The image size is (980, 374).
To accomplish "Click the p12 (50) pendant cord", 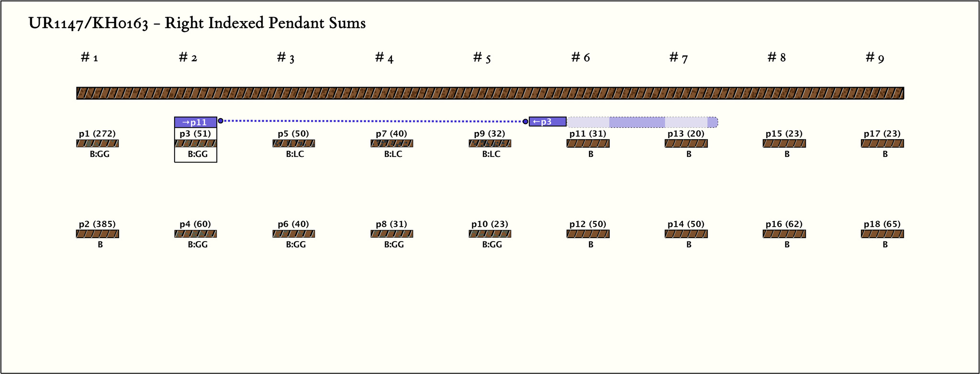I will (x=588, y=234).
